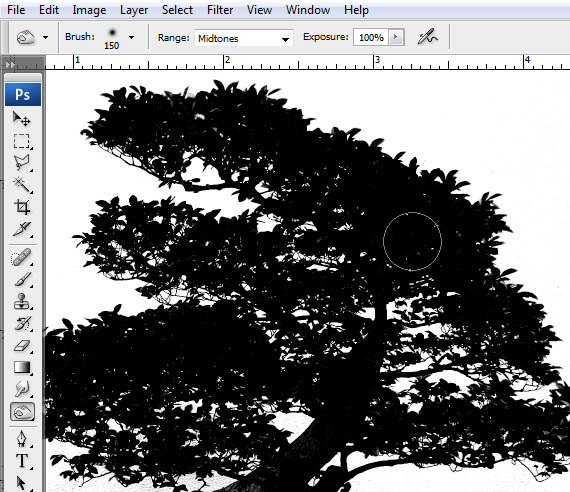
Task: Select the Crop tool
Action: tap(22, 207)
